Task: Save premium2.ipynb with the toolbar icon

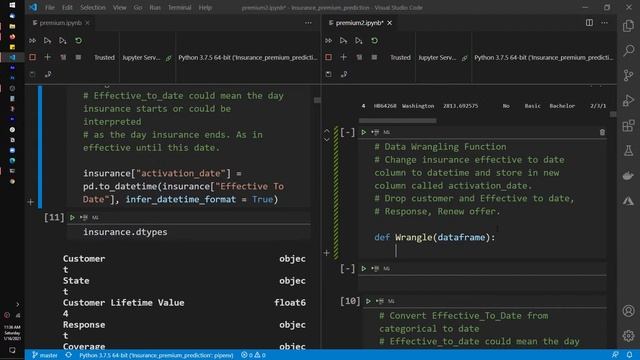Action: [329, 74]
